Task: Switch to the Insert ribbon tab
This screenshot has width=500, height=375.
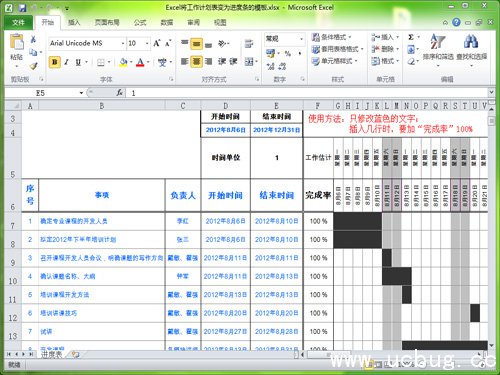Action: pos(74,22)
